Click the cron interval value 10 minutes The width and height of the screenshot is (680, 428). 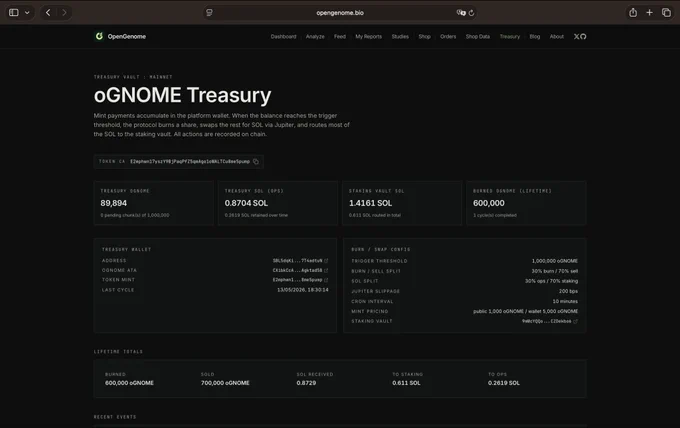565,301
